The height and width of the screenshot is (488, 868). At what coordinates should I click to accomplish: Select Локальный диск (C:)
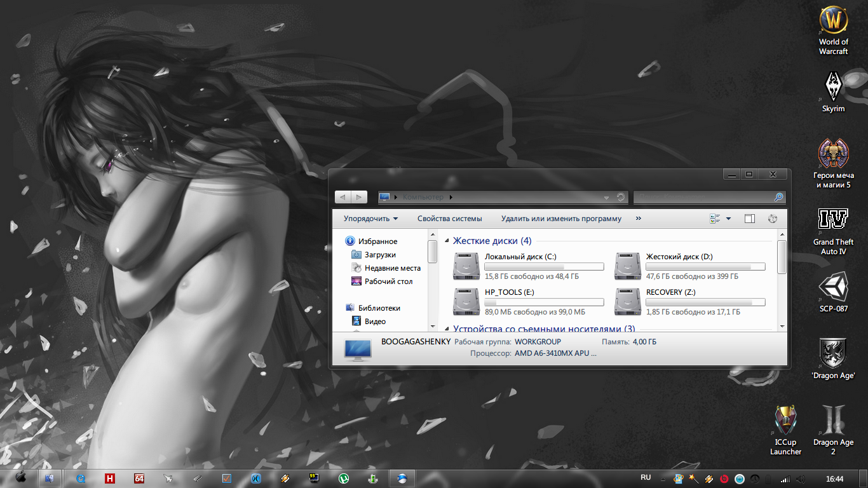[529, 266]
